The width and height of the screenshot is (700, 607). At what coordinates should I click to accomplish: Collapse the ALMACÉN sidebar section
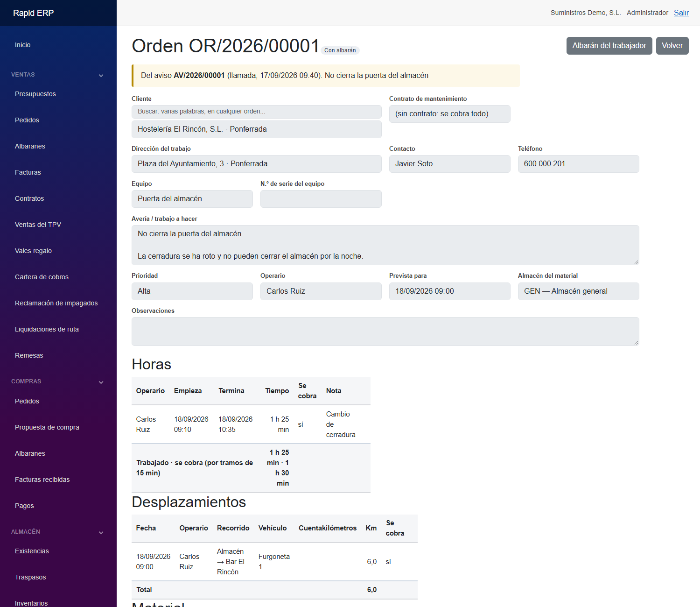(x=58, y=532)
